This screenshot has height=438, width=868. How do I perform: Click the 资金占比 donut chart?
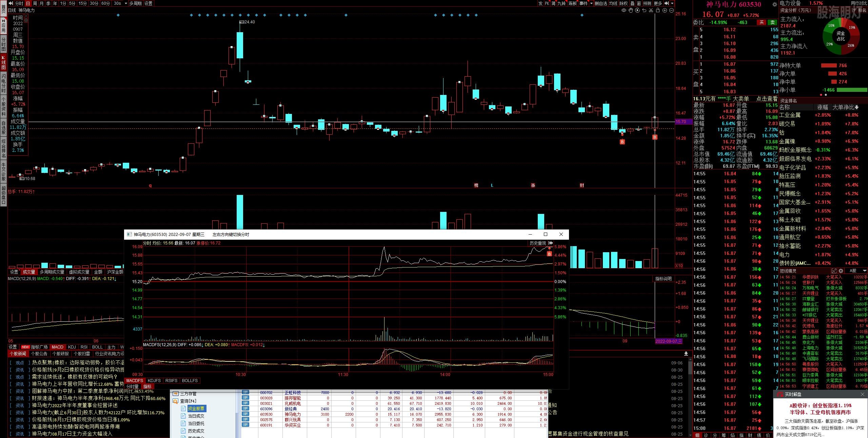pos(841,36)
